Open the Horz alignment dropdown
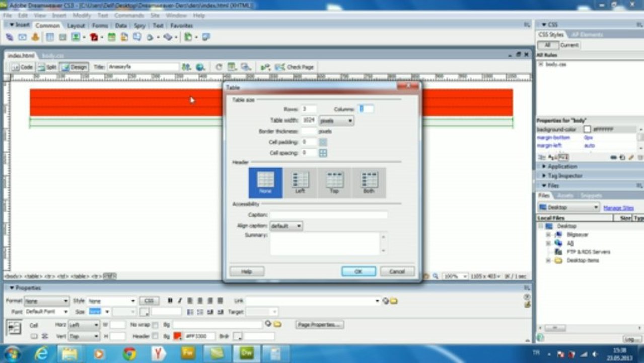 pos(84,325)
